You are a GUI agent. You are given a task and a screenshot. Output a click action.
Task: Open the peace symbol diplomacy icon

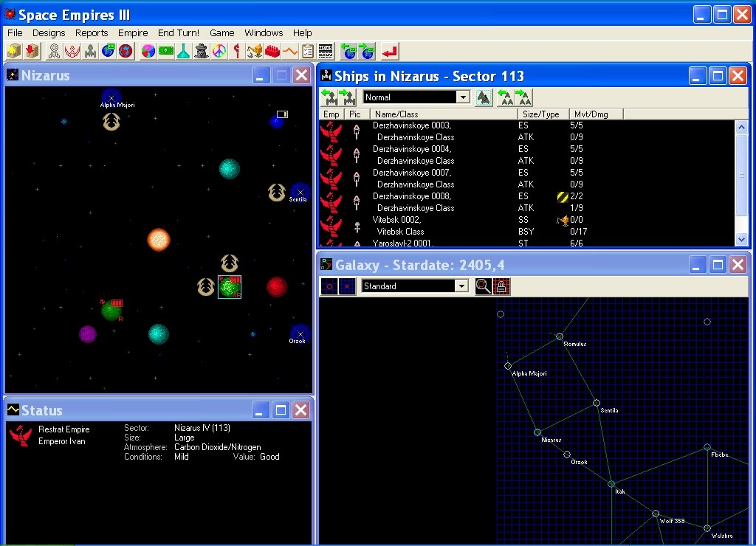(219, 51)
